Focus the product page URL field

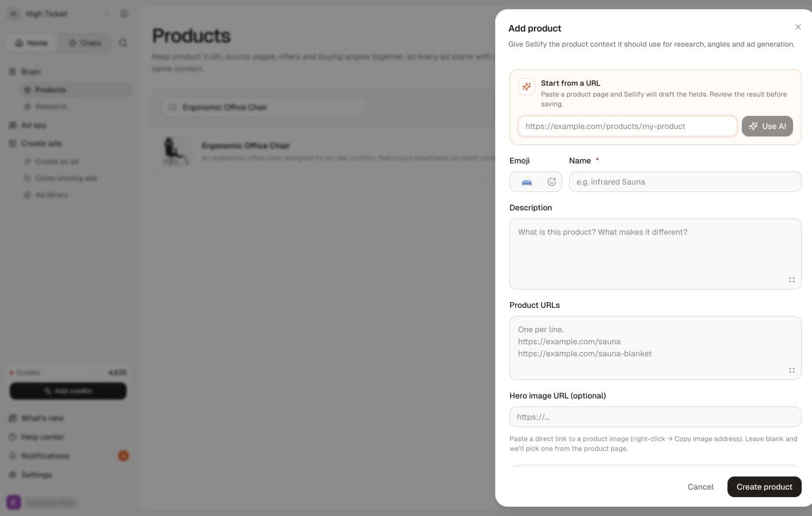(627, 126)
